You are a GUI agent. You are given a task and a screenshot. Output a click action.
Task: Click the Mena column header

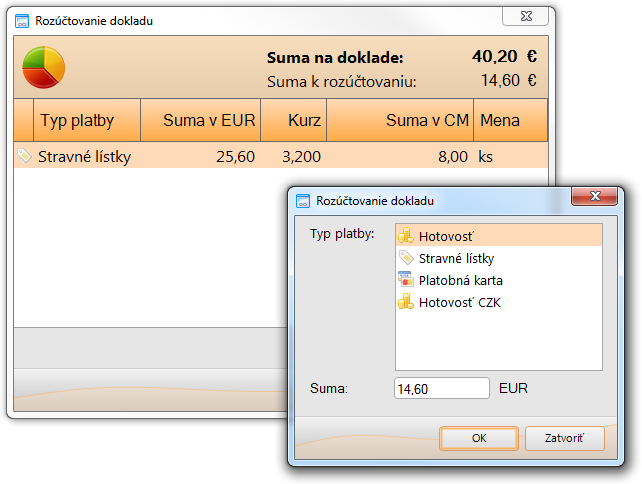click(510, 121)
